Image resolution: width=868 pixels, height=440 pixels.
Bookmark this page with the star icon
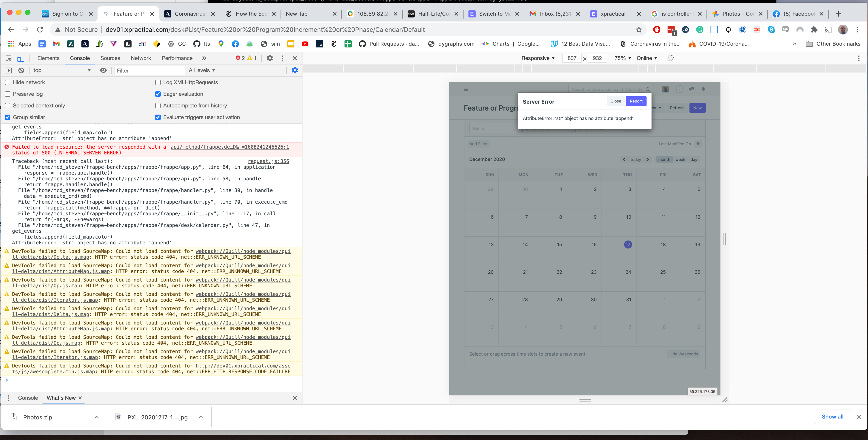[639, 30]
